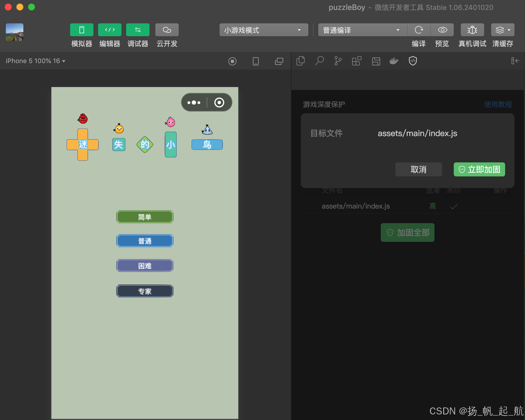Choose the 简单 difficulty button

tap(145, 217)
